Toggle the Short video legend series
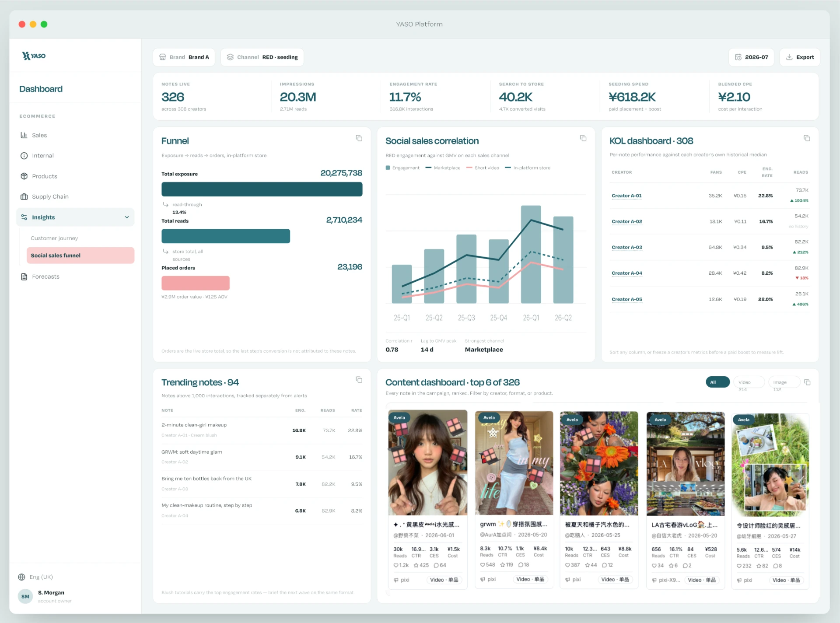840x623 pixels. tap(483, 168)
